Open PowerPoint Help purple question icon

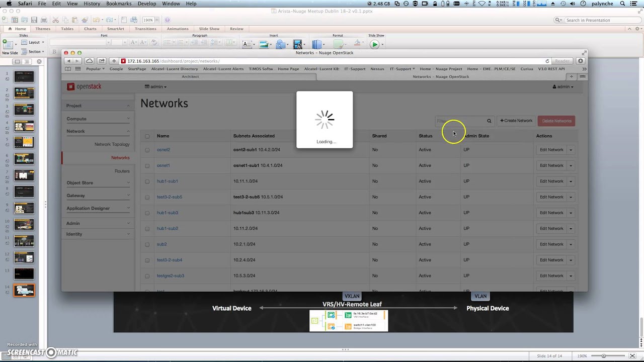(x=168, y=20)
